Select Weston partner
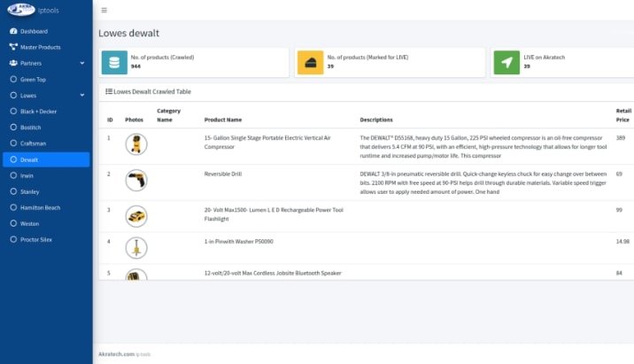The image size is (634, 364). click(29, 223)
